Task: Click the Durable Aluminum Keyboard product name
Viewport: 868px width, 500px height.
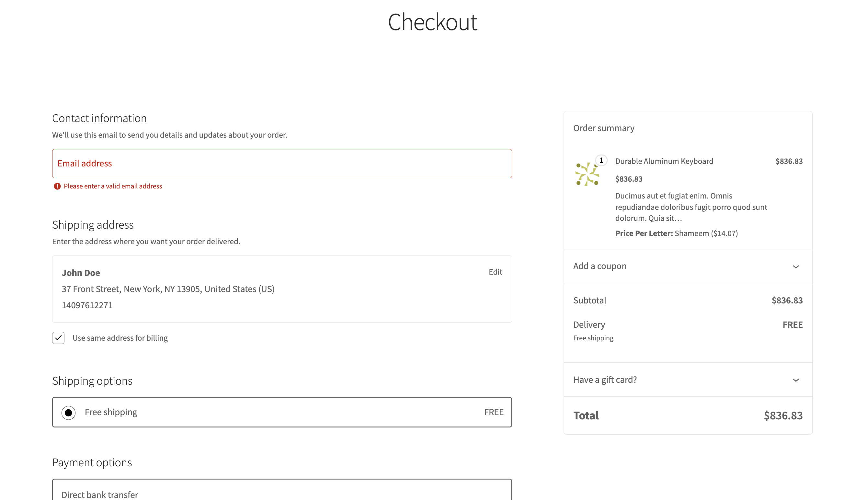Action: 664,161
